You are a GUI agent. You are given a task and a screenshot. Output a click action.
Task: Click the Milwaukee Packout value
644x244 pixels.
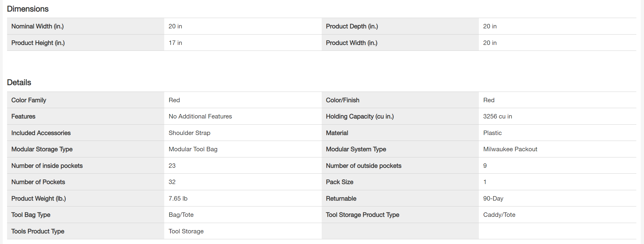pos(510,149)
